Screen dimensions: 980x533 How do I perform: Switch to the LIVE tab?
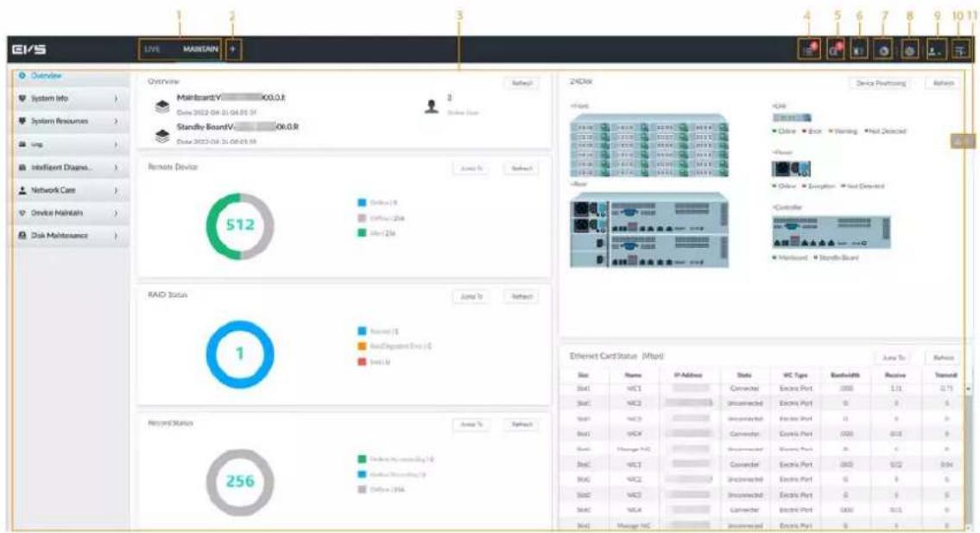153,49
